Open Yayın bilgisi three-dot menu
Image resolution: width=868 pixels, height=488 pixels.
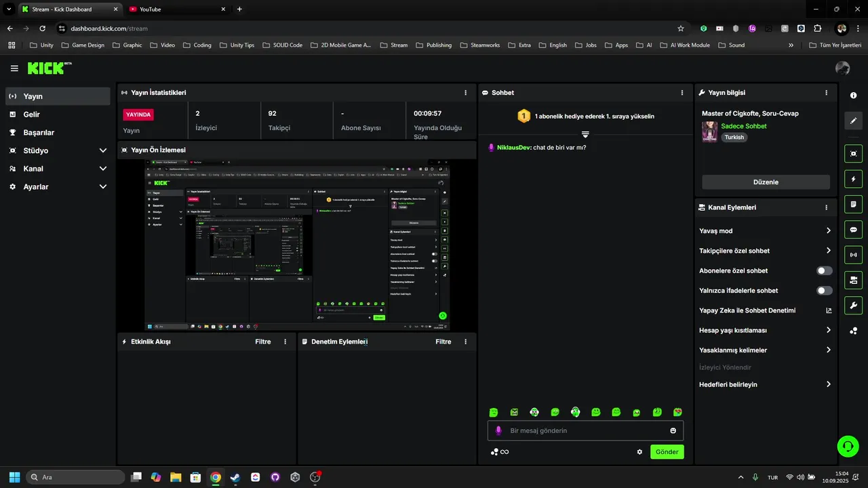click(826, 93)
